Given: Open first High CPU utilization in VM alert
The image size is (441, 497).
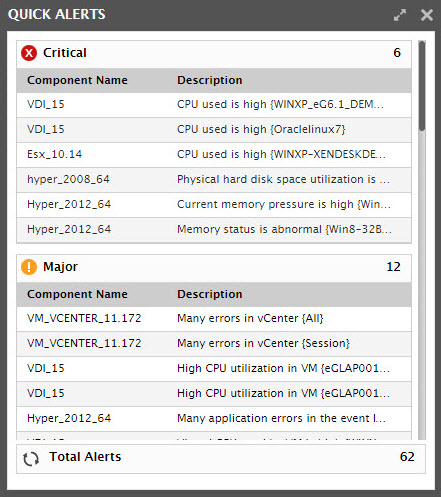Looking at the screenshot, I should click(283, 368).
